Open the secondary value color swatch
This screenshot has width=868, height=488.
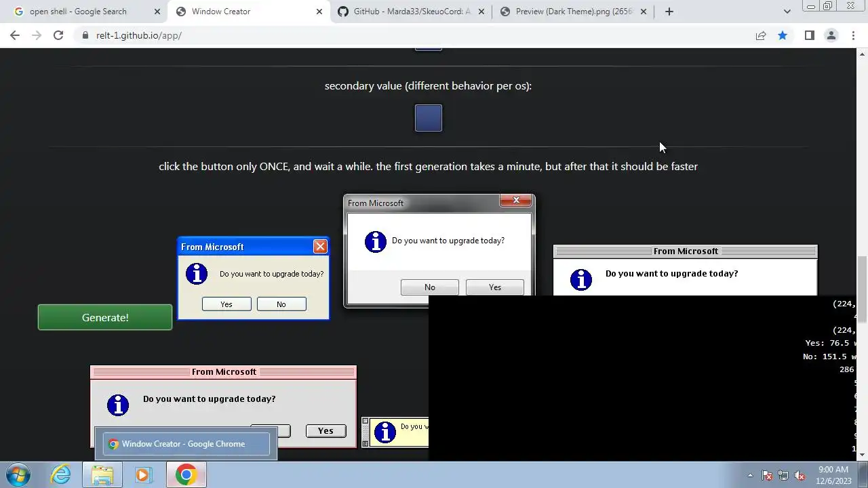pyautogui.click(x=429, y=118)
